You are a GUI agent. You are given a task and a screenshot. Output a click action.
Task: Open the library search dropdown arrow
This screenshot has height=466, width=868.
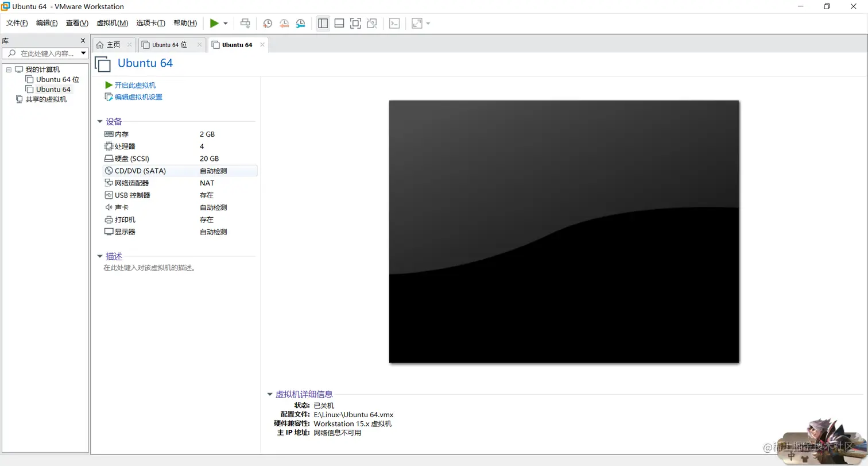[x=83, y=53]
